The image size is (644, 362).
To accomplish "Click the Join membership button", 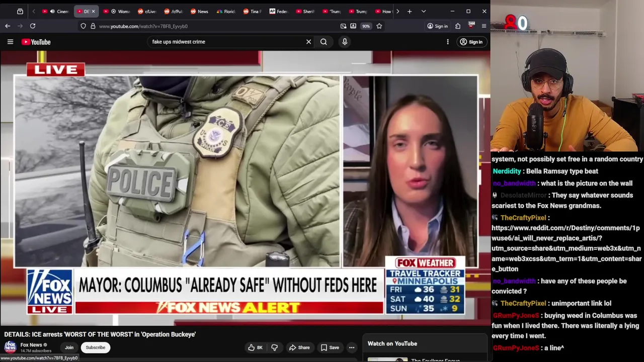I will click(x=69, y=347).
